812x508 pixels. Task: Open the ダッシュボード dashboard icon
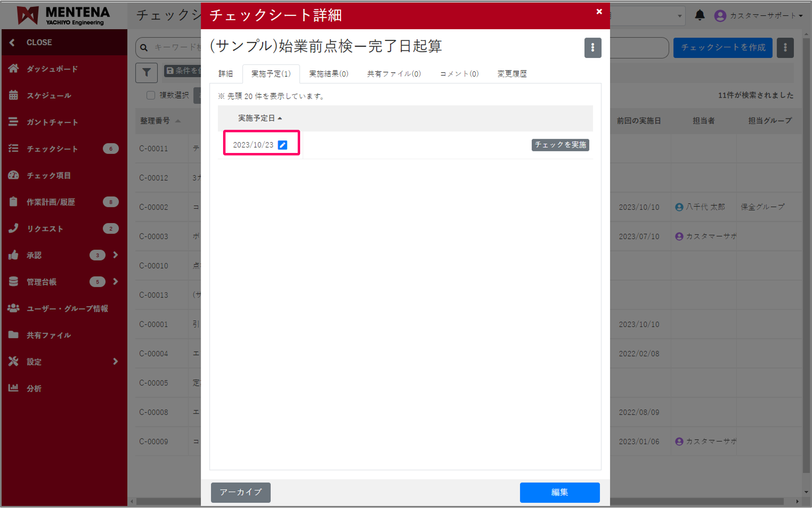coord(13,69)
